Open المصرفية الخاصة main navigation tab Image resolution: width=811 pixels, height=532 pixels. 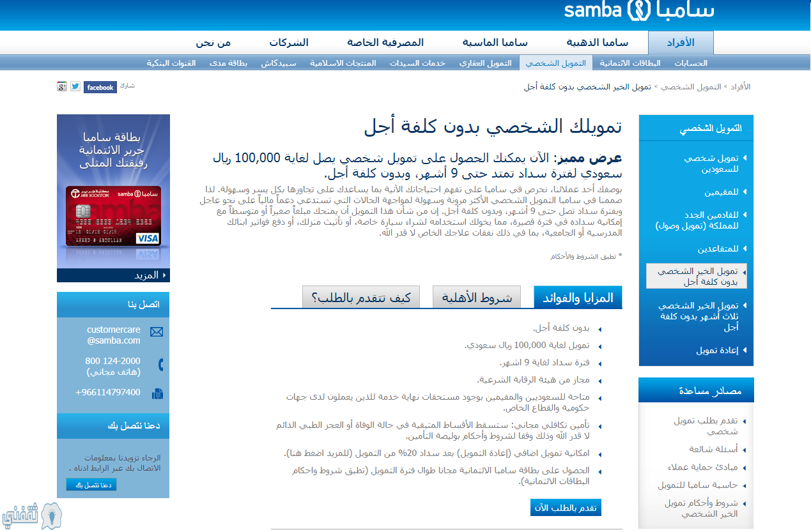[x=385, y=43]
